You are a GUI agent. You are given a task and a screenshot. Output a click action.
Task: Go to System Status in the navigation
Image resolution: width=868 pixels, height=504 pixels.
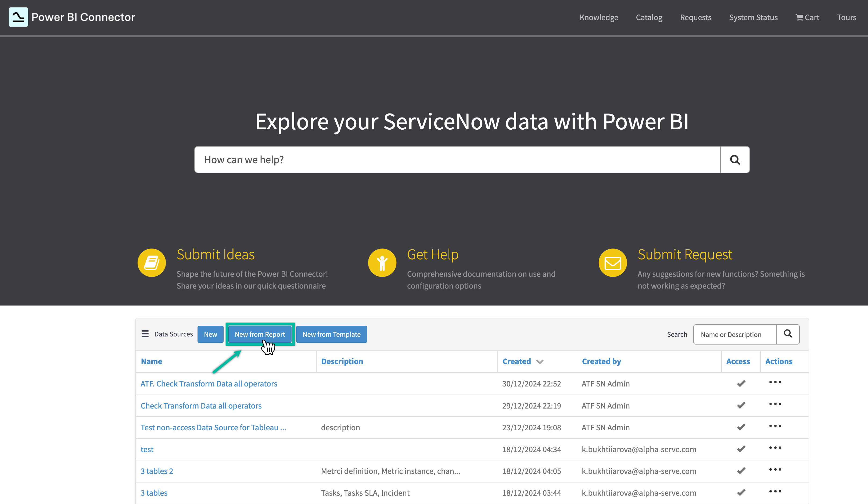pos(753,17)
